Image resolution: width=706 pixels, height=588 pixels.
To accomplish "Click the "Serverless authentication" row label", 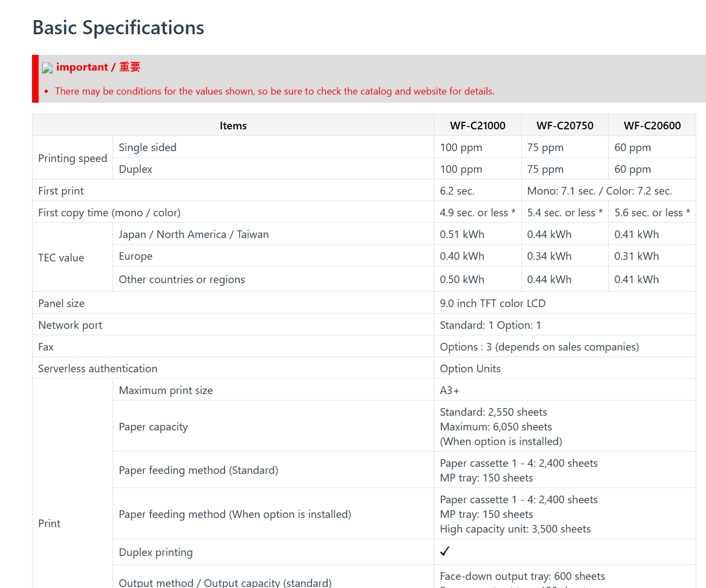I will (98, 368).
